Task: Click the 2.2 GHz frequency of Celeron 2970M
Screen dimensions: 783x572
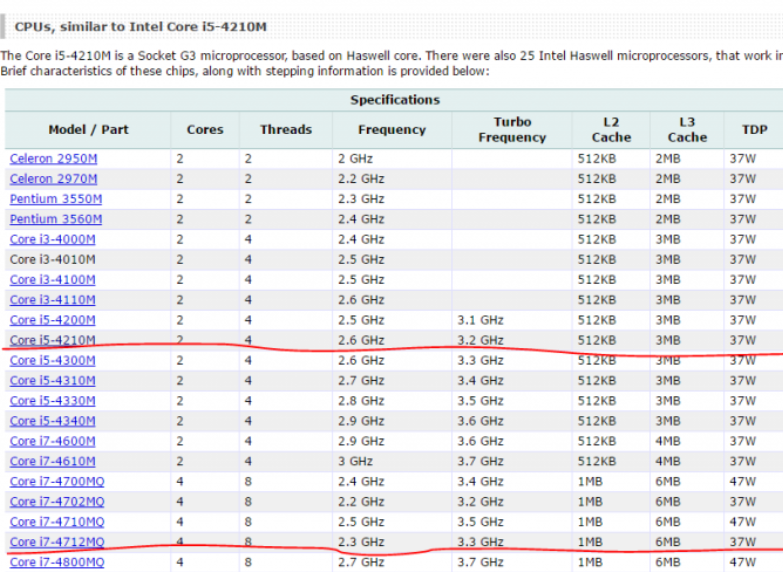Action: point(361,179)
